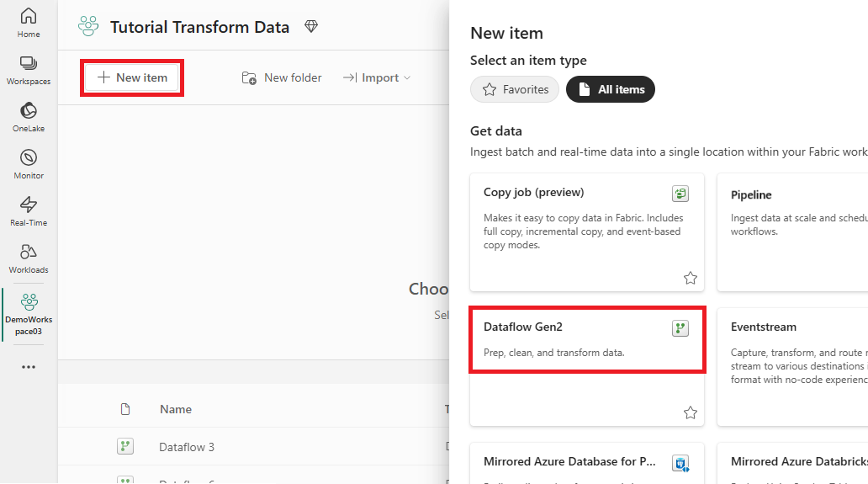Click the New item button
This screenshot has height=484, width=868.
click(x=132, y=78)
